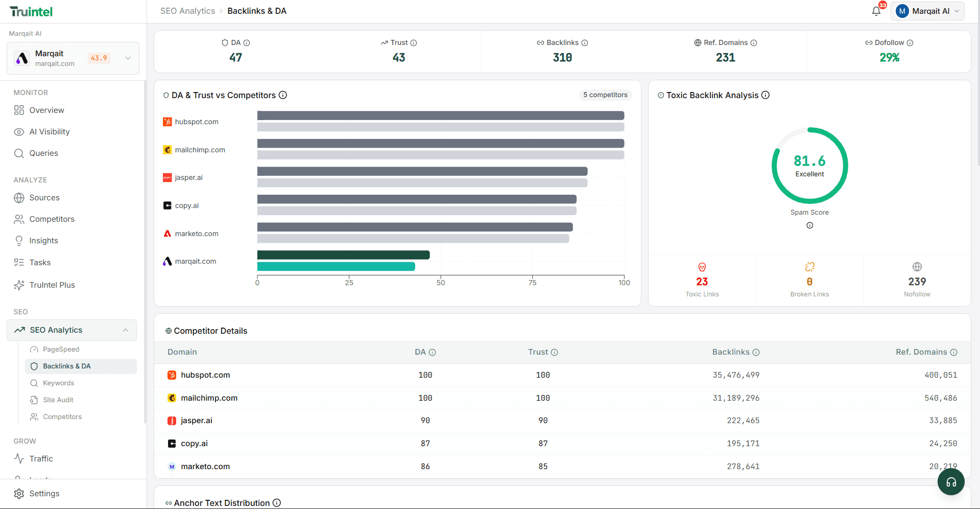Select the AI Visibility monitor icon
Screen dimensions: 980x509
pyautogui.click(x=19, y=132)
